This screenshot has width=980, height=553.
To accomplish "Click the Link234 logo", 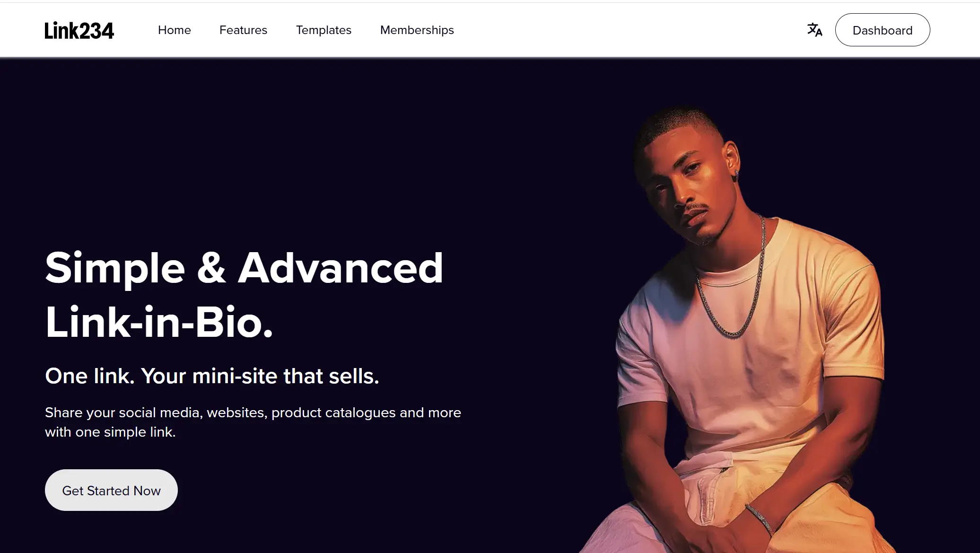I will click(x=79, y=31).
